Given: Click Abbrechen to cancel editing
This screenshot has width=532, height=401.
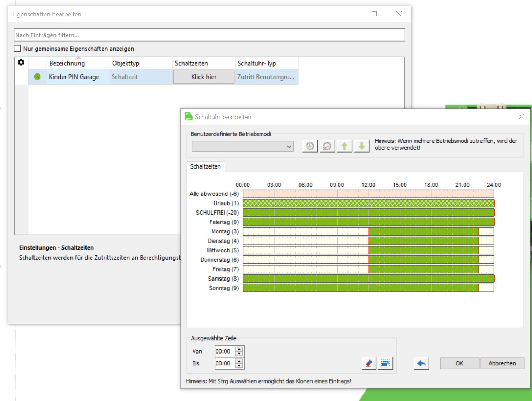Looking at the screenshot, I should [x=502, y=363].
